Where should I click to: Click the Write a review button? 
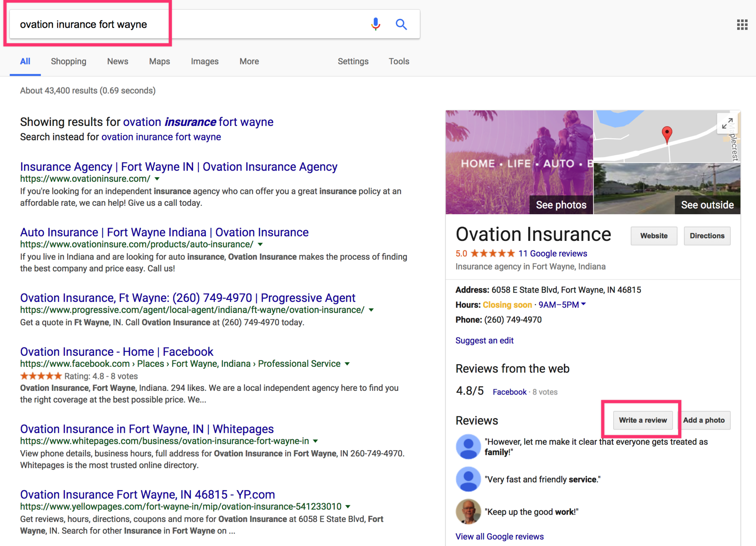coord(643,420)
